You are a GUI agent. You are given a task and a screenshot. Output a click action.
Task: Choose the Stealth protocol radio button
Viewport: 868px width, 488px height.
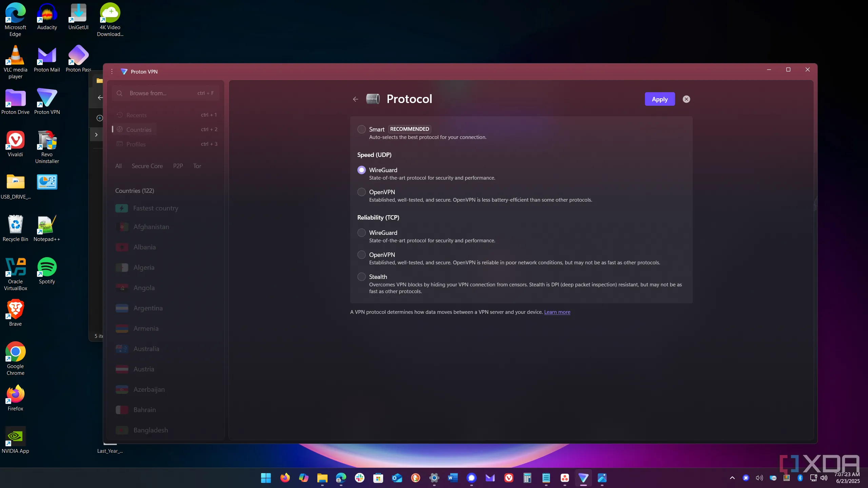point(361,277)
